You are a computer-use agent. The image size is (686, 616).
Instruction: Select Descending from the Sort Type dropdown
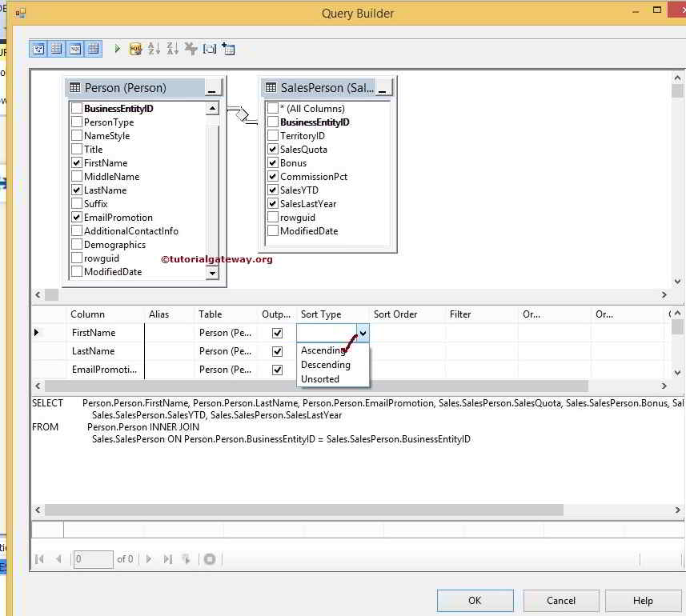coord(325,365)
